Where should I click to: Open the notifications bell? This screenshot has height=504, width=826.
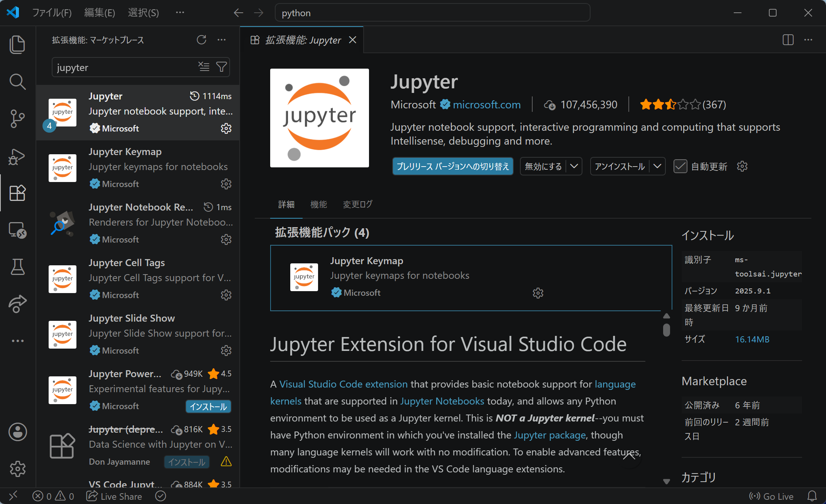812,496
